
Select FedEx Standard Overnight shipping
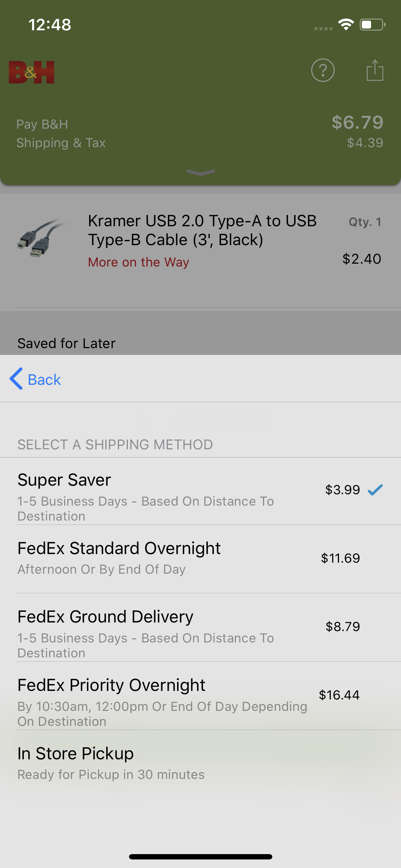pos(200,558)
